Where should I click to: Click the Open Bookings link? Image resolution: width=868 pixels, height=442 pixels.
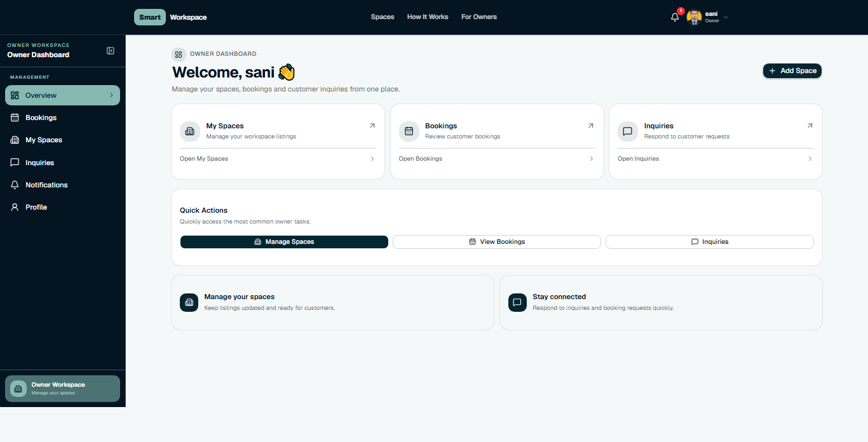[x=421, y=159]
